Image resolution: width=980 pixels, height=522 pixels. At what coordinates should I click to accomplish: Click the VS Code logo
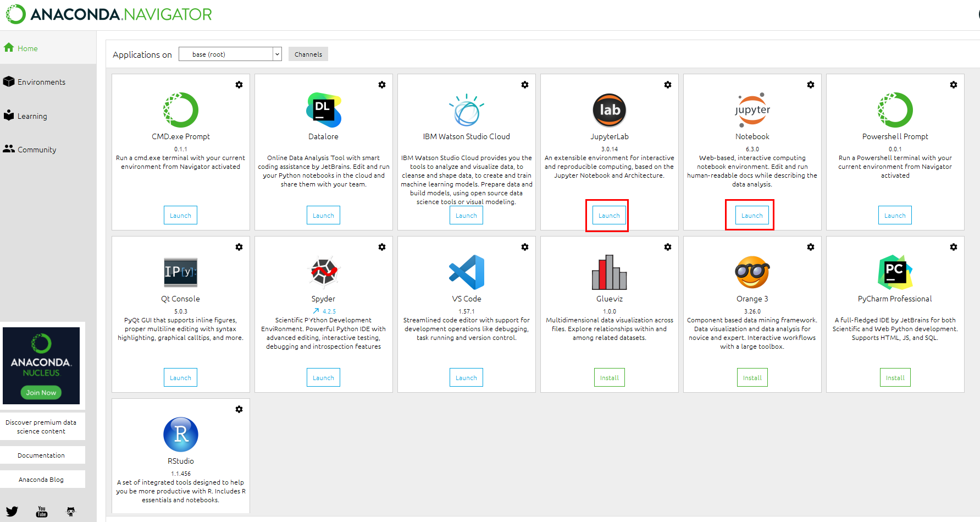pyautogui.click(x=467, y=272)
